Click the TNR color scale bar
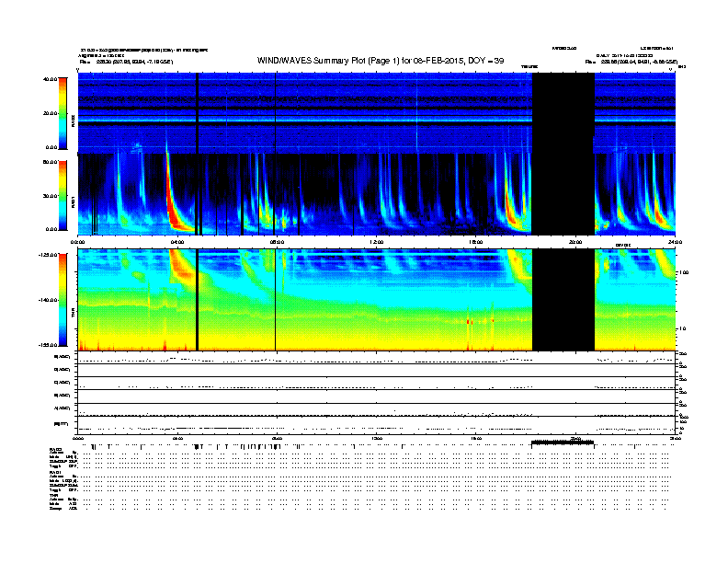728x563 pixels. [63, 300]
